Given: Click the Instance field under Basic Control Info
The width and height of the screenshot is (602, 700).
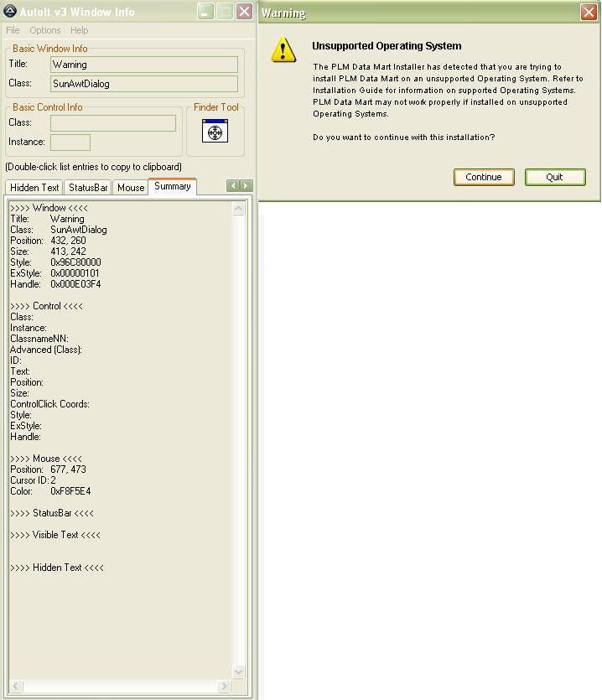Looking at the screenshot, I should point(70,143).
